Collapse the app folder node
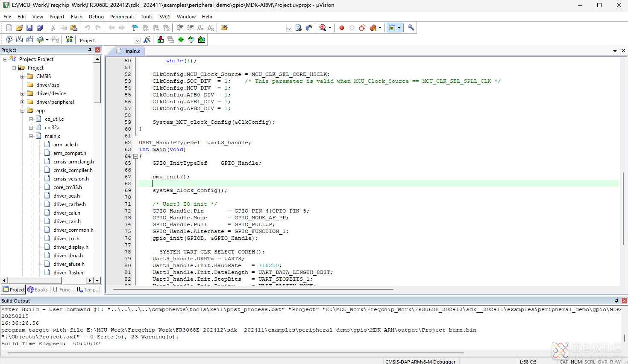Image resolution: width=628 pixels, height=364 pixels. pyautogui.click(x=22, y=111)
